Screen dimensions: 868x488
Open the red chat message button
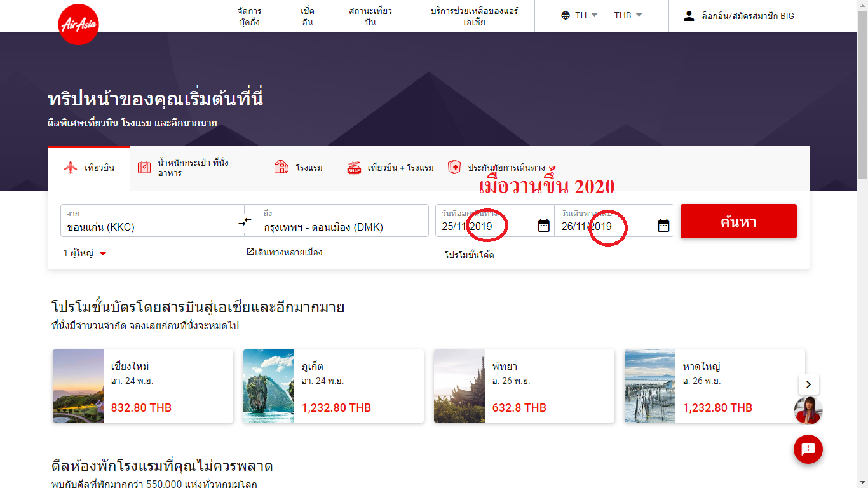[x=808, y=449]
